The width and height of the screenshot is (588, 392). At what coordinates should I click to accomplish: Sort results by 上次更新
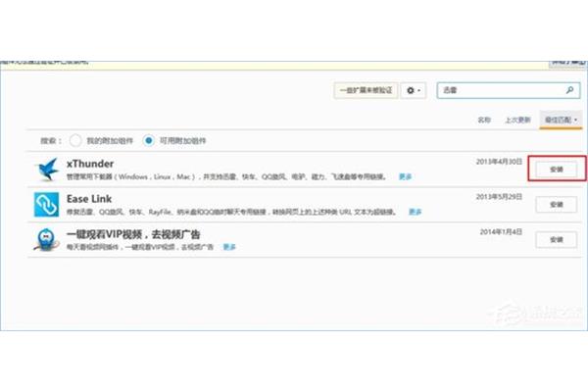(x=517, y=120)
